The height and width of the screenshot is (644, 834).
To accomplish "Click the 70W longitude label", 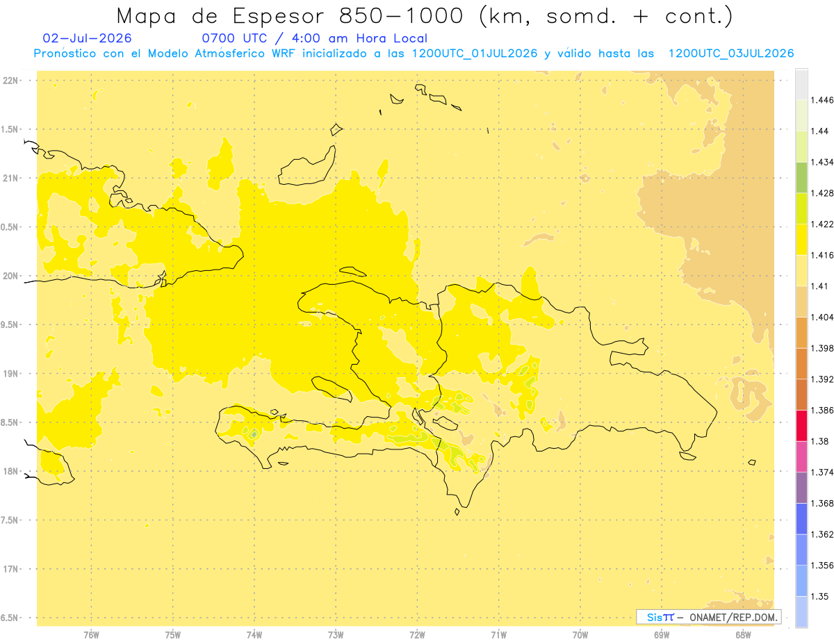I will tap(580, 635).
